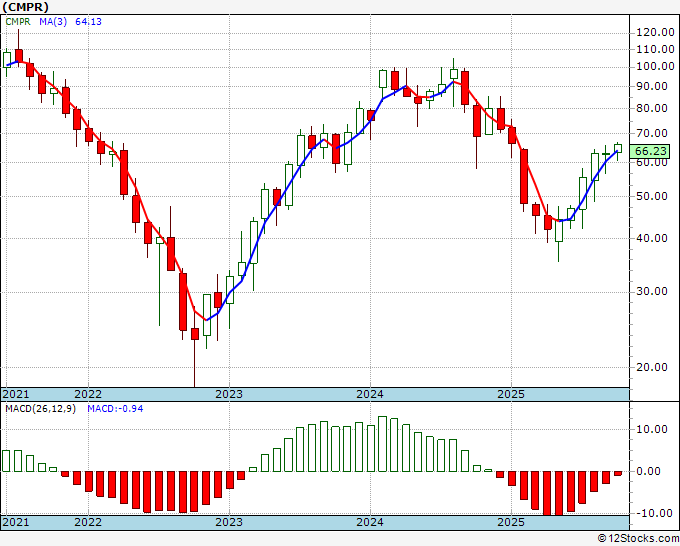Image resolution: width=680 pixels, height=546 pixels.
Task: Click the 2023 marker on MACD timeline
Action: pyautogui.click(x=229, y=522)
